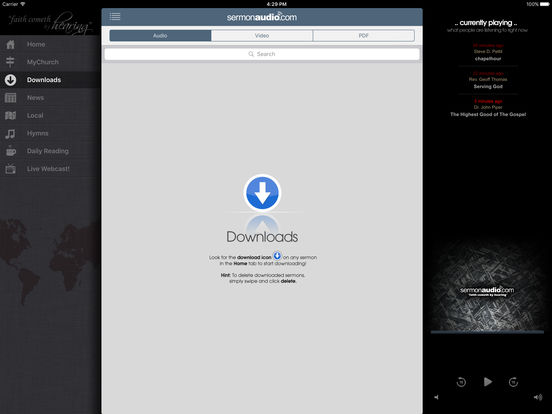The image size is (552, 414).
Task: Click the low volume speaker icon
Action: click(x=437, y=397)
